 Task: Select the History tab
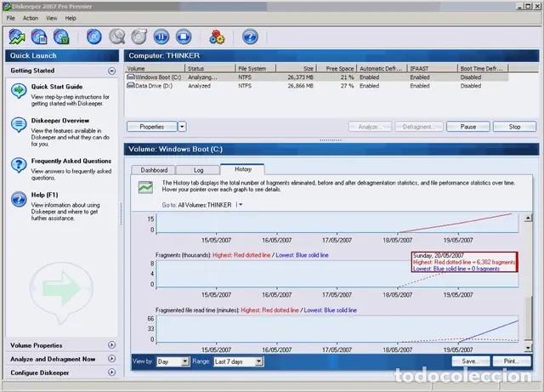click(x=242, y=169)
